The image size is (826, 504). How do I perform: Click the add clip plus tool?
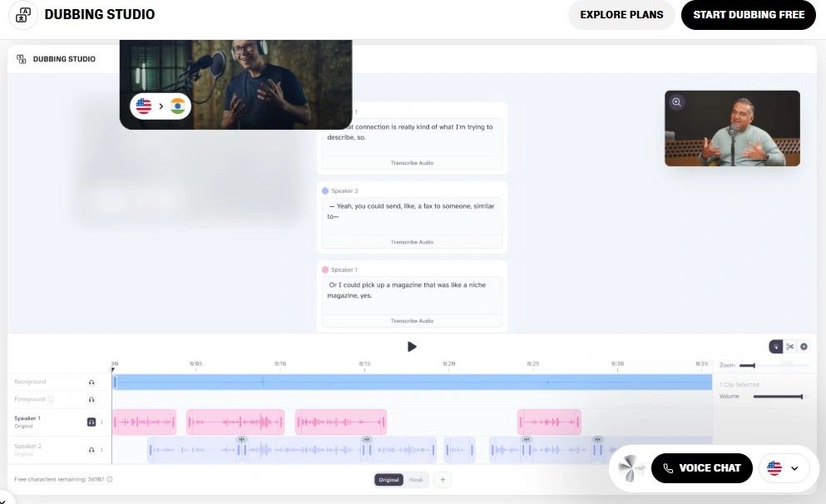coord(804,347)
